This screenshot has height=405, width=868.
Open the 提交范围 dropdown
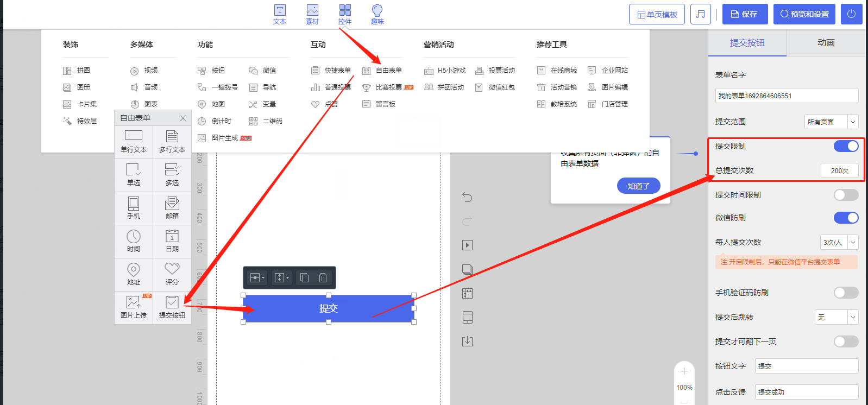click(831, 122)
